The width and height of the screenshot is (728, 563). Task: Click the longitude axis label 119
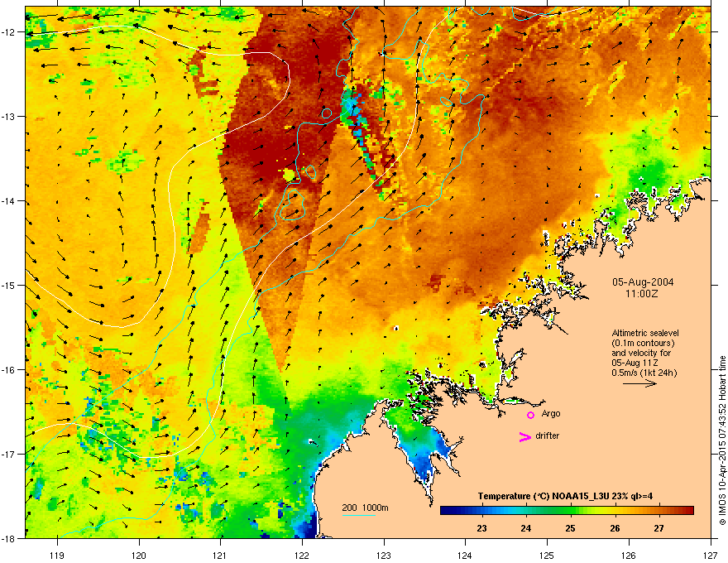coord(57,555)
